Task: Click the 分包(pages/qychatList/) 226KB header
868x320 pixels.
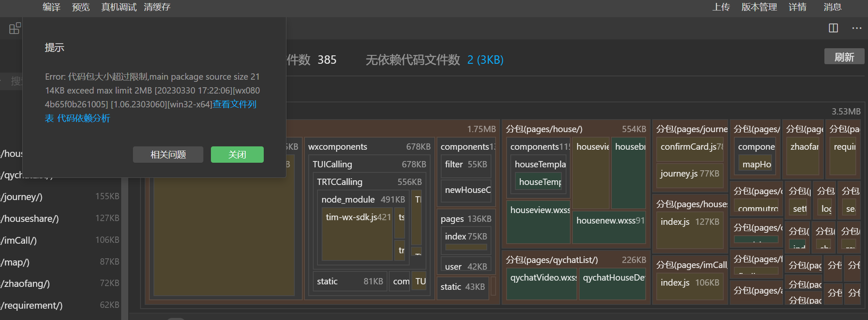Action: (x=576, y=260)
